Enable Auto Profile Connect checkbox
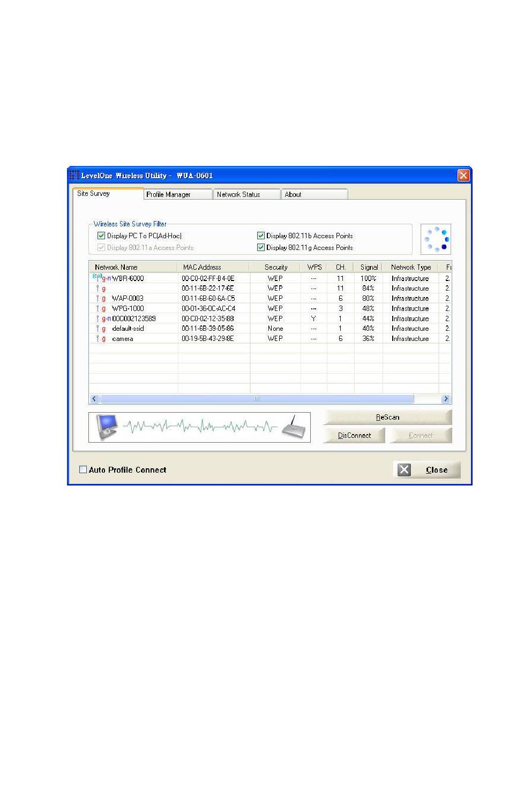This screenshot has height=812, width=509. (83, 469)
